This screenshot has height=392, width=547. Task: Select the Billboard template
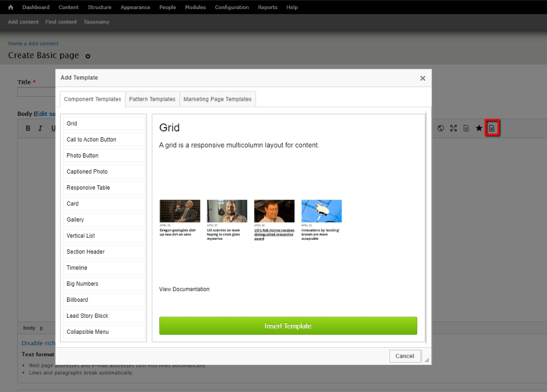click(x=104, y=300)
